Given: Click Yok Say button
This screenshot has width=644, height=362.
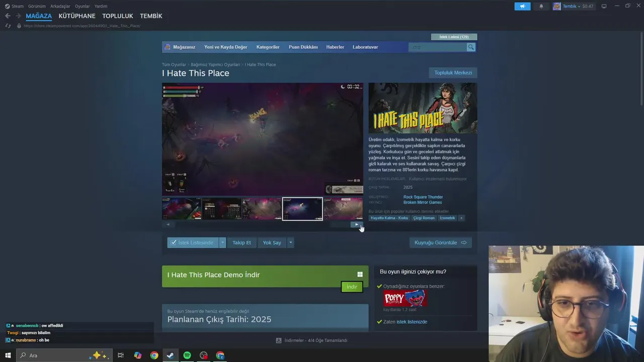Looking at the screenshot, I should click(x=272, y=242).
